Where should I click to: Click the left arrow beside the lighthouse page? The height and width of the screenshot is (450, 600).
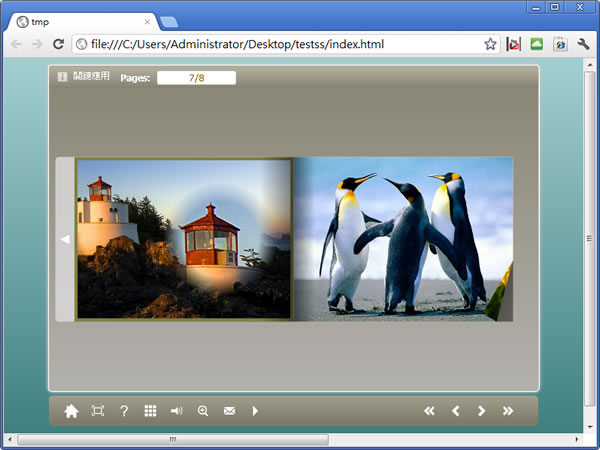coord(65,240)
